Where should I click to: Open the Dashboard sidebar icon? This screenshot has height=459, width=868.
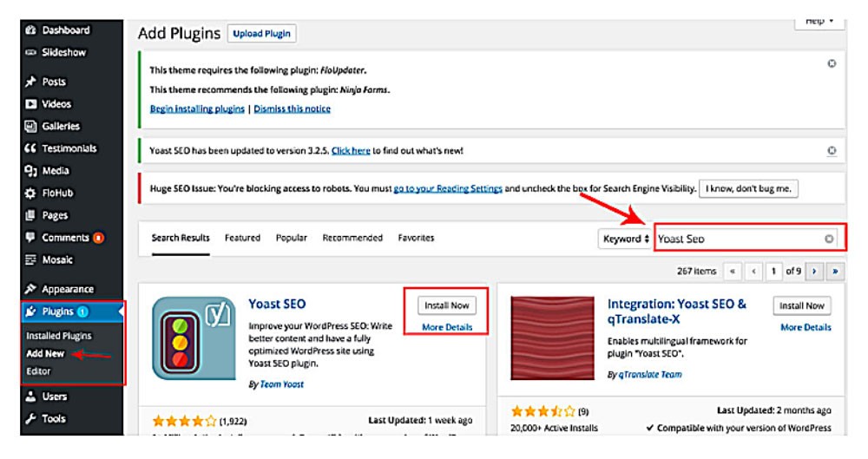[31, 30]
